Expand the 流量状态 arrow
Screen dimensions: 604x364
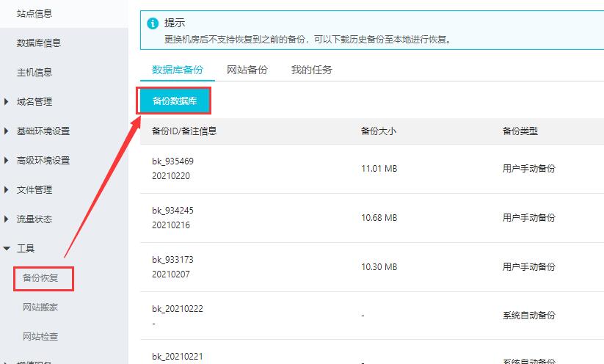click(x=6, y=219)
